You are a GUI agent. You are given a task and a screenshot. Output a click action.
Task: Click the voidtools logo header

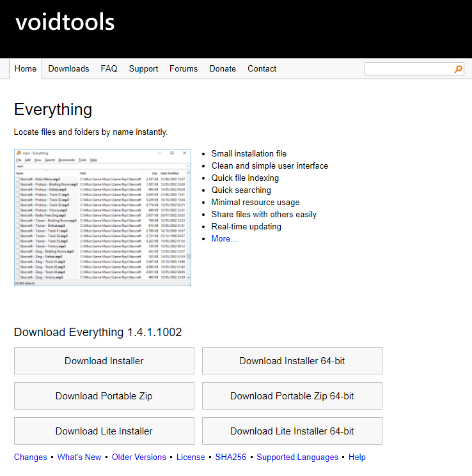[x=65, y=22]
